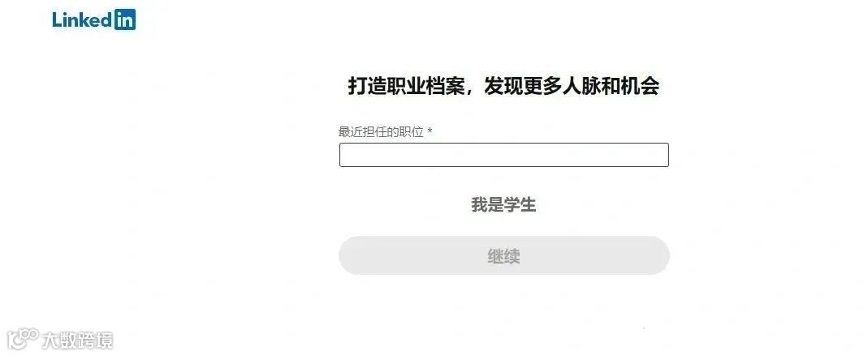
Task: Click the 继续 button
Action: click(x=503, y=255)
